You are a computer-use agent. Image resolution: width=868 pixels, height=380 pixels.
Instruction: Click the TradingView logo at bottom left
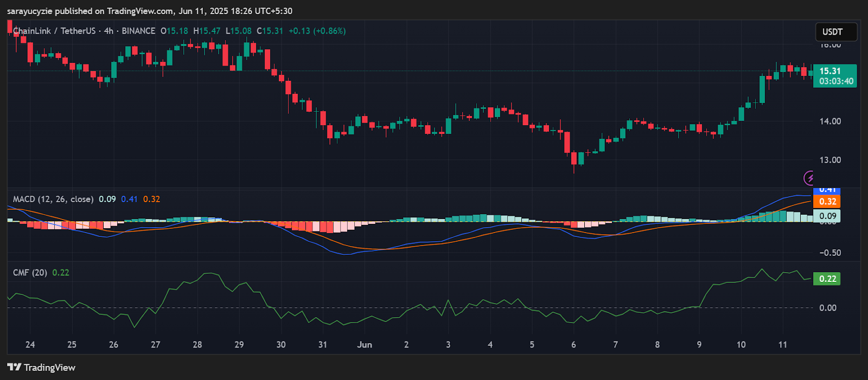pos(41,368)
